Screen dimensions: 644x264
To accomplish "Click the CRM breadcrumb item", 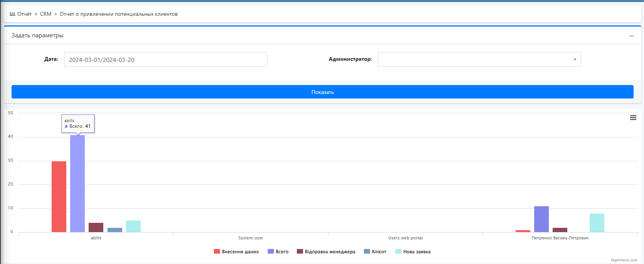I will (45, 14).
